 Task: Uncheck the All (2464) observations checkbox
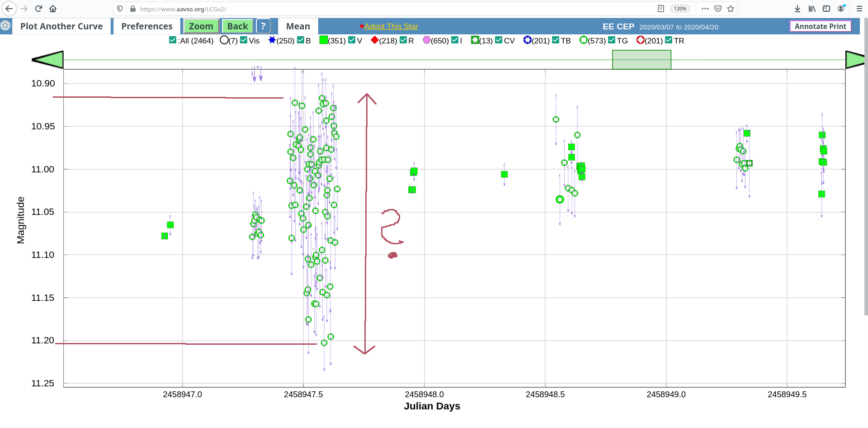tap(173, 40)
